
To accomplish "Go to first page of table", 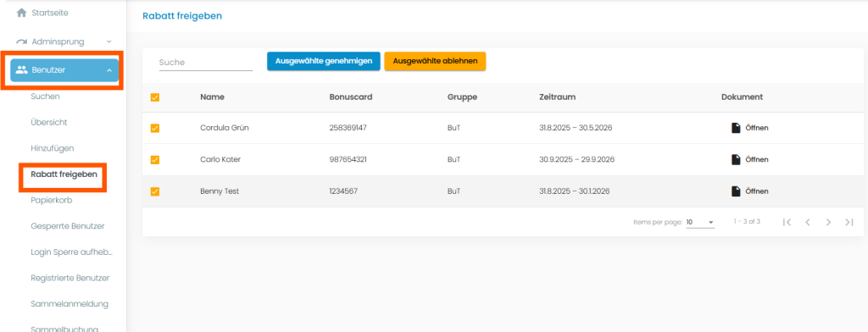I will (x=787, y=222).
